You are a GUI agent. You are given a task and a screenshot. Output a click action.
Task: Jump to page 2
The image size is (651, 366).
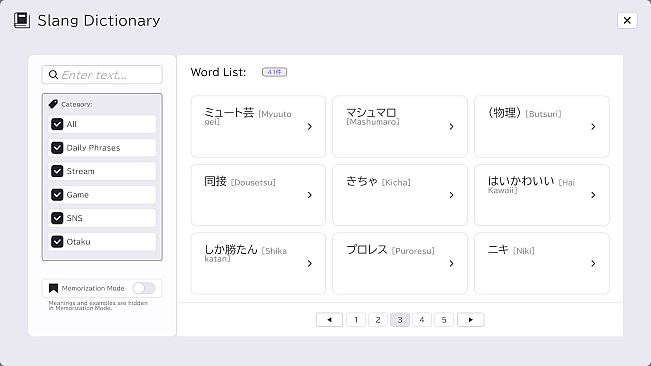378,320
